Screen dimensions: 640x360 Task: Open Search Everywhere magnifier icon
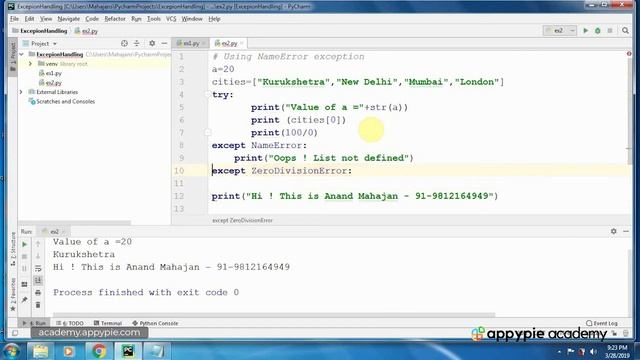pyautogui.click(x=625, y=31)
